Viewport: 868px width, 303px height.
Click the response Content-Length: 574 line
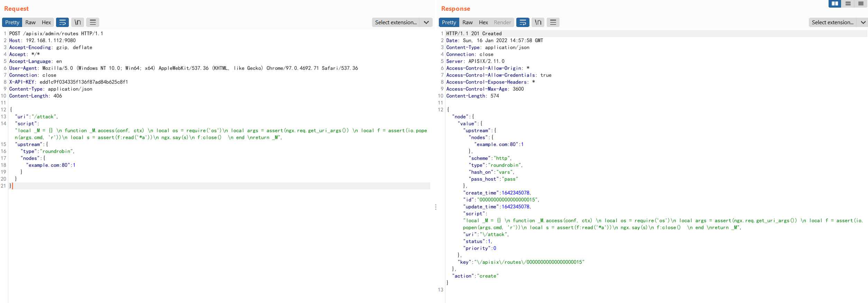(x=472, y=96)
